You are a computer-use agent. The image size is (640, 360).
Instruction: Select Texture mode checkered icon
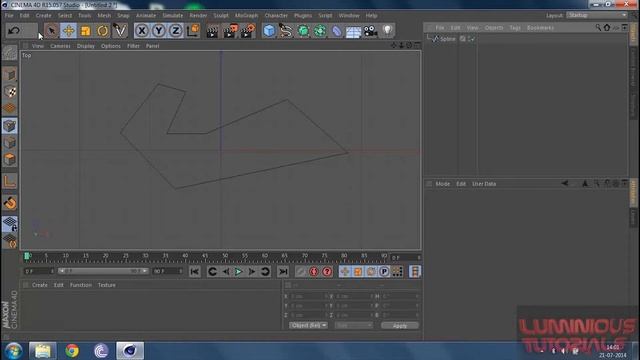pyautogui.click(x=10, y=91)
